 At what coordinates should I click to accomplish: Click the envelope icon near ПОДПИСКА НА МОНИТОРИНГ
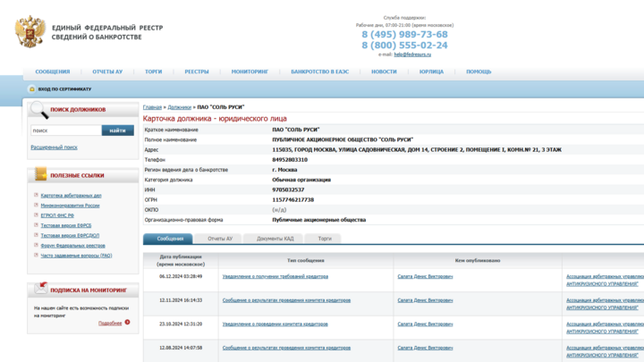pos(40,288)
